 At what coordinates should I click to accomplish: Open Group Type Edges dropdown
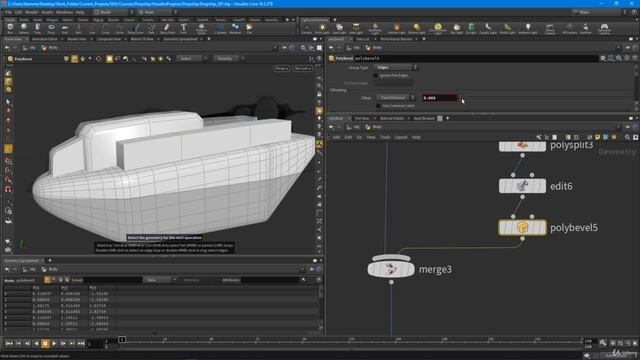[395, 67]
